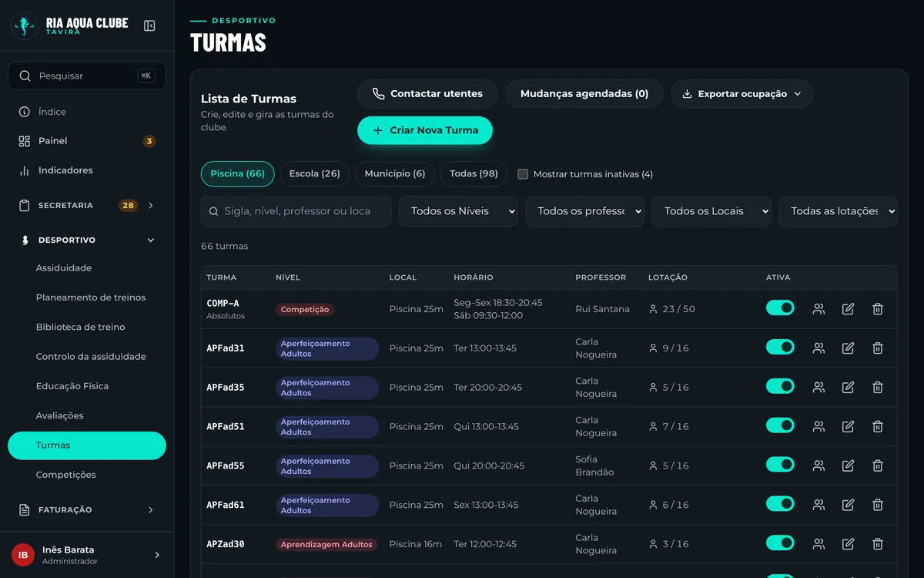View participants of APFad55 class

819,465
